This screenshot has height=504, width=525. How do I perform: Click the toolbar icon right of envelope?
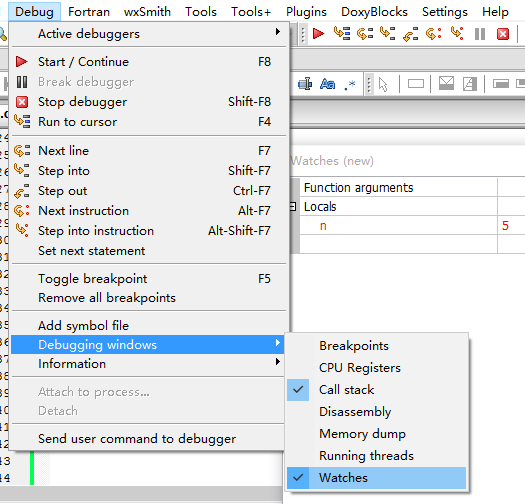pyautogui.click(x=469, y=84)
